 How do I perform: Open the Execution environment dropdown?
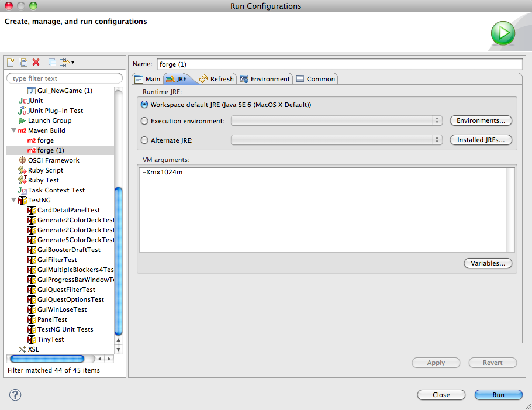coord(337,120)
